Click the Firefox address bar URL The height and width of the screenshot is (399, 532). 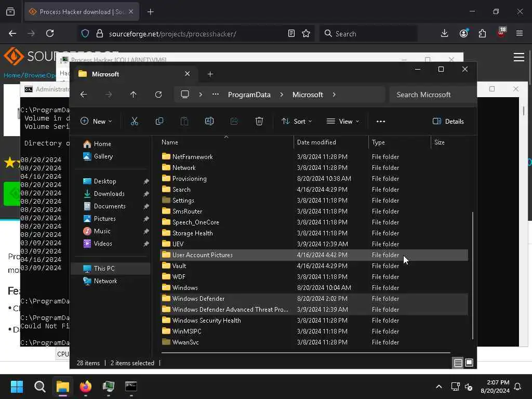coord(172,34)
